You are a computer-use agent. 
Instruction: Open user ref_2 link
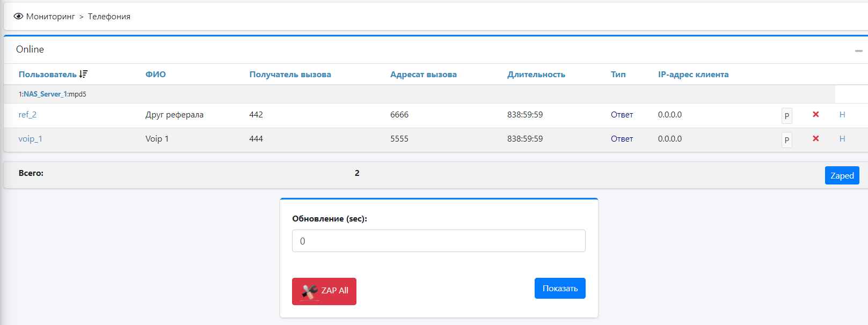(x=27, y=115)
